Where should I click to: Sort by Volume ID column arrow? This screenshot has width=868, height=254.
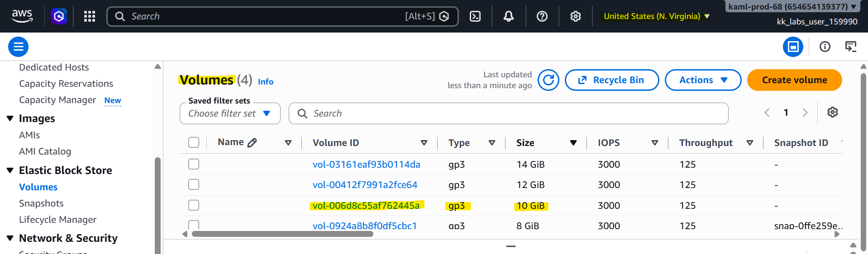click(424, 143)
